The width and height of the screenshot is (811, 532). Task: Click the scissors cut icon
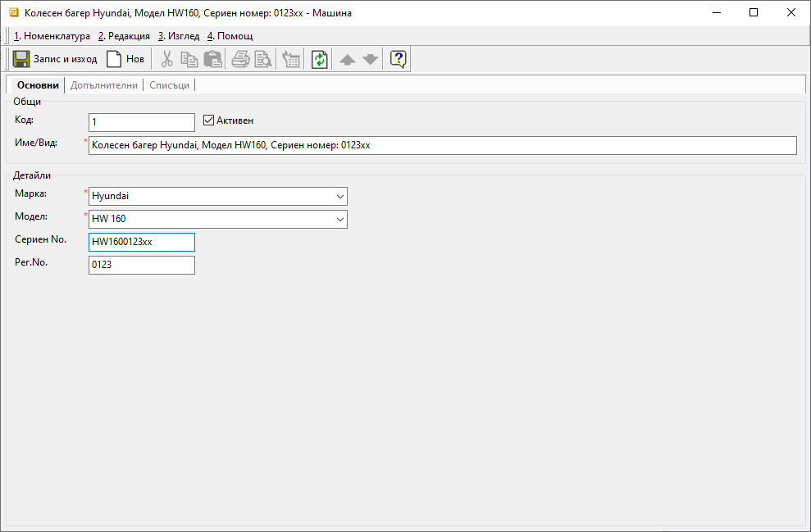(x=166, y=59)
